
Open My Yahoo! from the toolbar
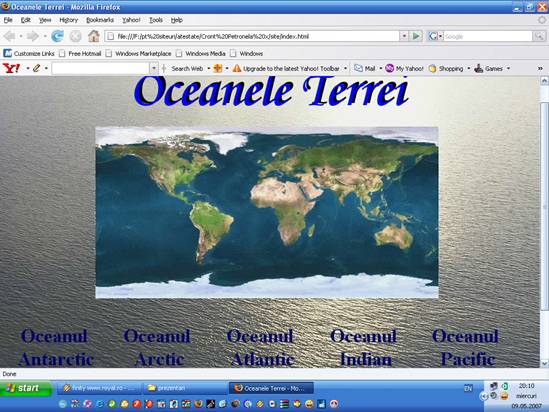tap(404, 69)
